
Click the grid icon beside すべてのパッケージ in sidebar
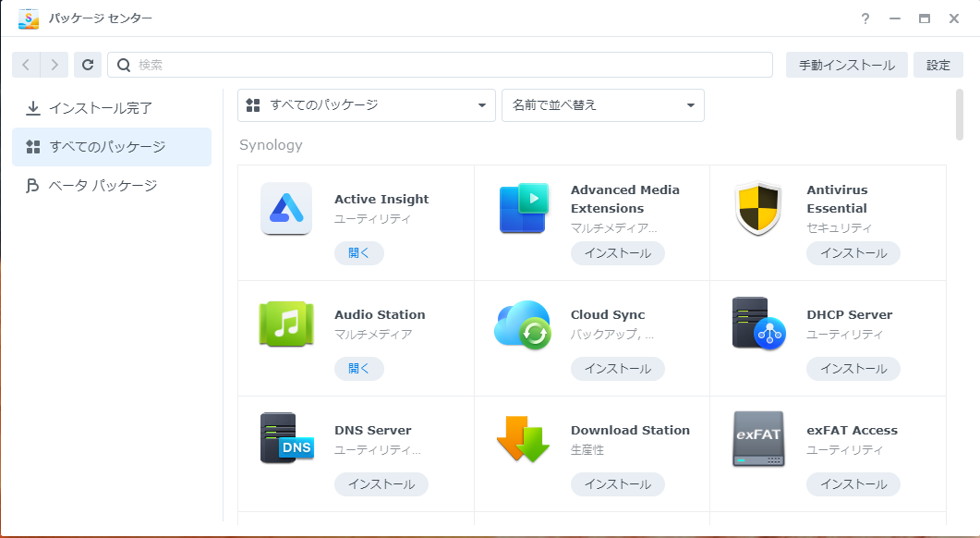(x=32, y=147)
